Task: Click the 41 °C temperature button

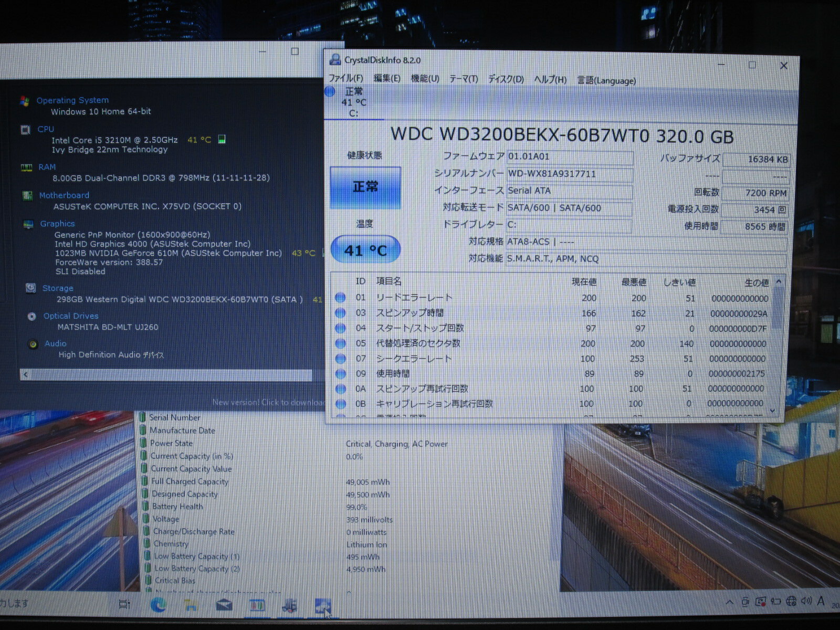Action: point(365,250)
